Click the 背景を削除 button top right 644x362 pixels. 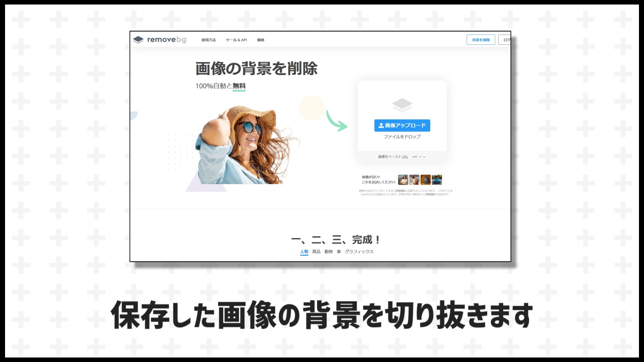[481, 40]
